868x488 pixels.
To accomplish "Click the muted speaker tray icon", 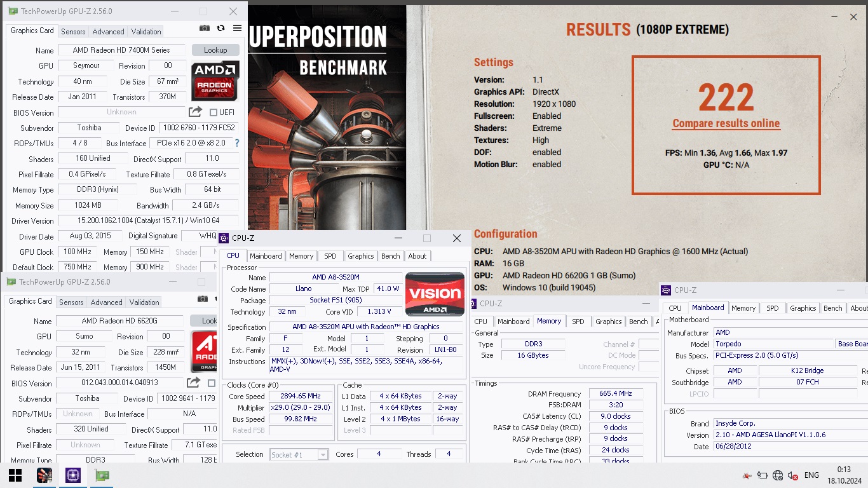I will (792, 475).
